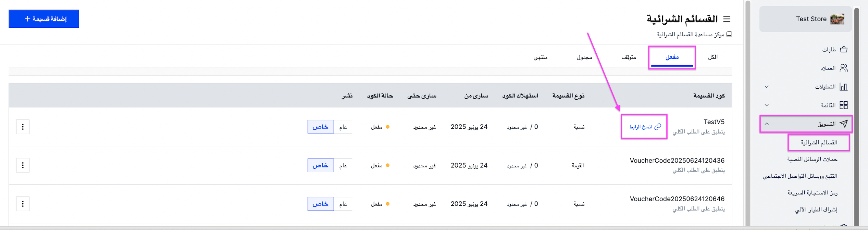The image size is (868, 230).
Task: Select the Test Store thumbnail image
Action: 838,19
